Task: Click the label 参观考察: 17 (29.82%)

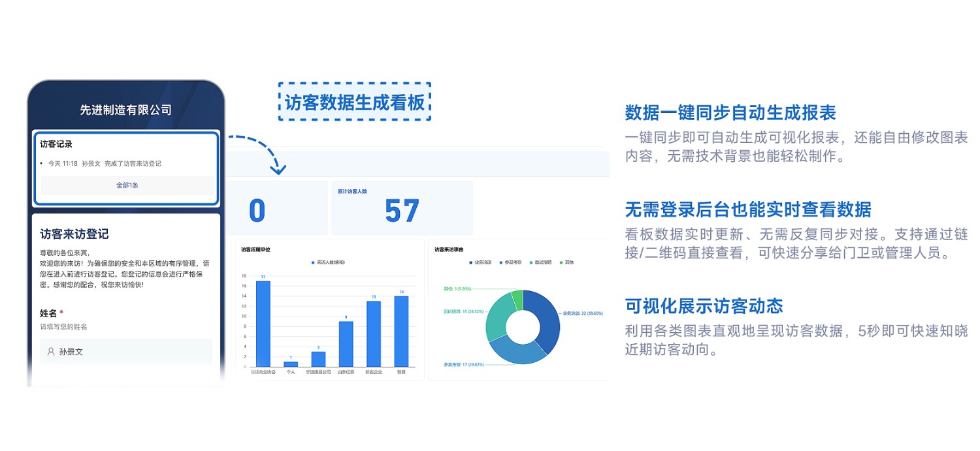Action: (464, 365)
